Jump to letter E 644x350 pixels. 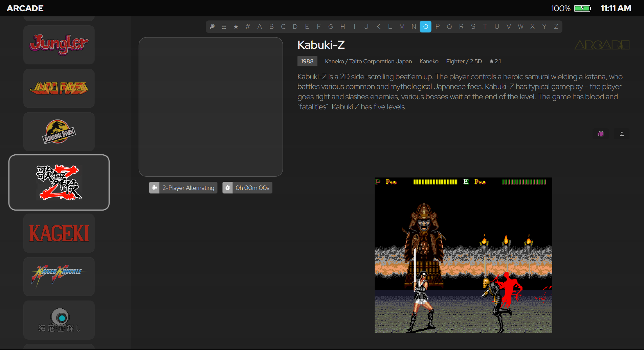click(x=307, y=27)
